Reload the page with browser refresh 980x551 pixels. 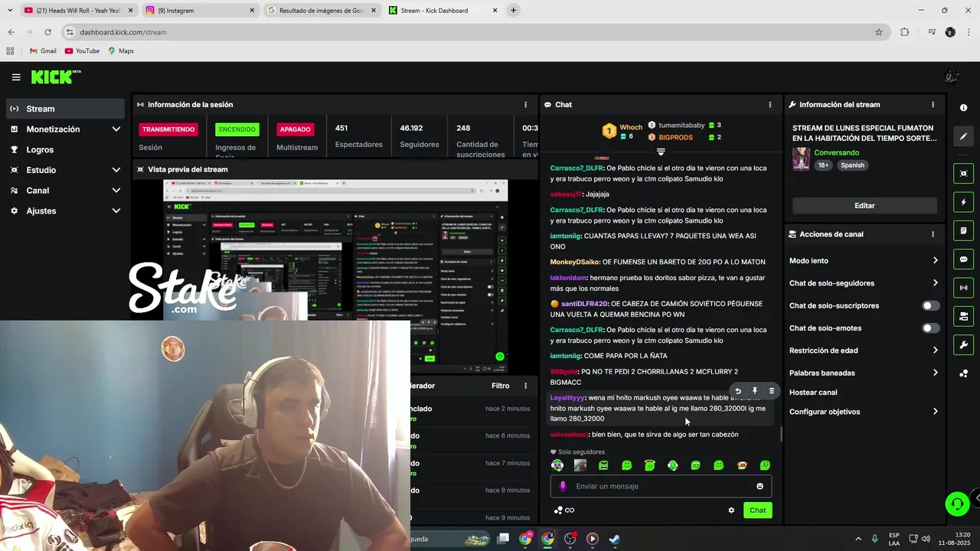click(x=47, y=32)
